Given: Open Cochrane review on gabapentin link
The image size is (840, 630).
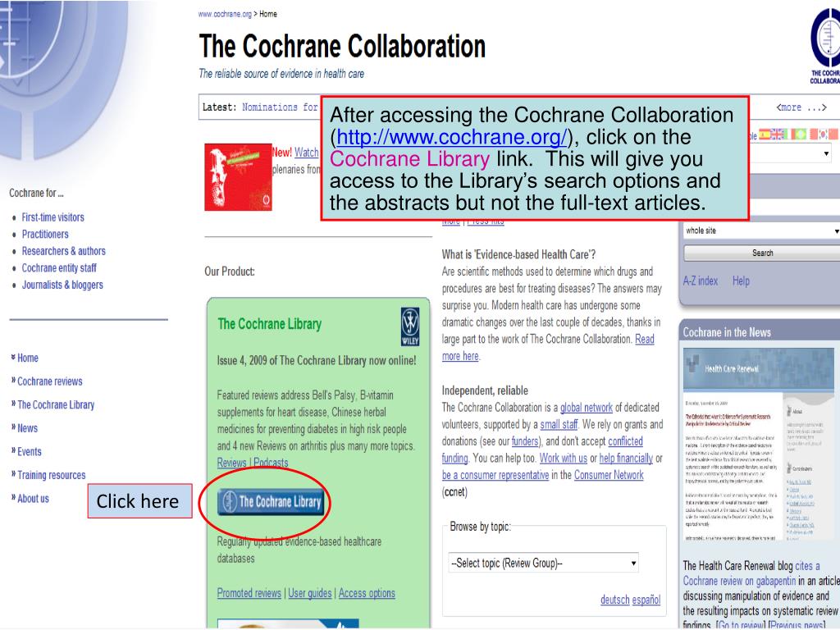Looking at the screenshot, I should 739,582.
